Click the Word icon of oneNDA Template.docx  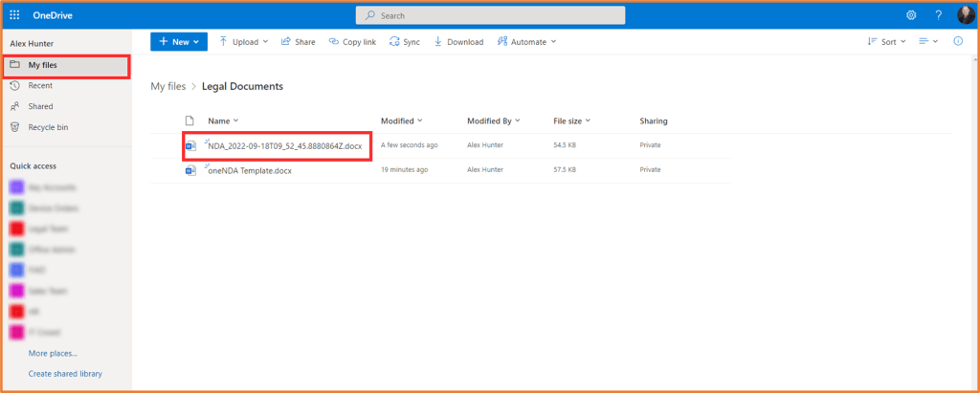click(189, 170)
